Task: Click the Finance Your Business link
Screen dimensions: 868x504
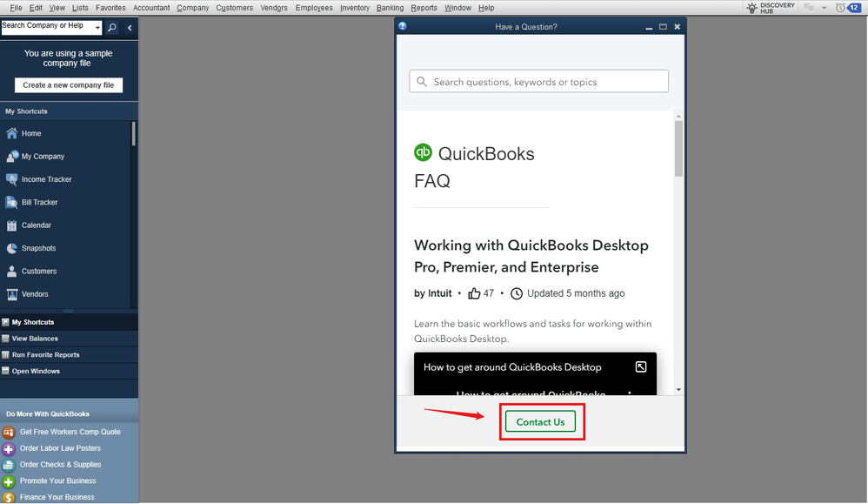Action: [57, 497]
